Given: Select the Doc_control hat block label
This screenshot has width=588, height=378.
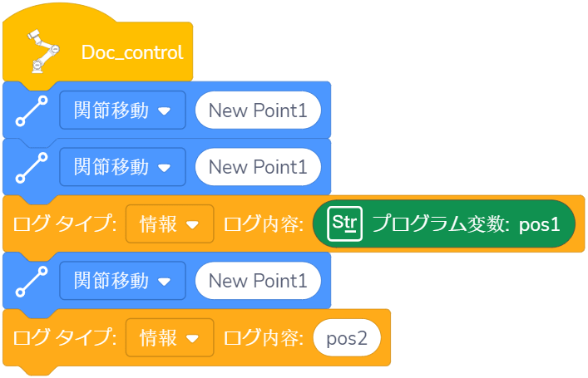Looking at the screenshot, I should 131,52.
